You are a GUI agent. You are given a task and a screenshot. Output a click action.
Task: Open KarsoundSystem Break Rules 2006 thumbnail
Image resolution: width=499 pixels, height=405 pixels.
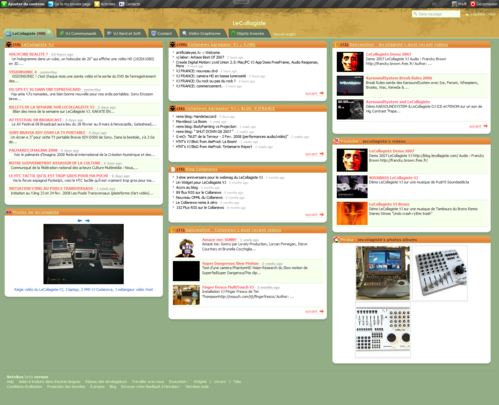[350, 86]
